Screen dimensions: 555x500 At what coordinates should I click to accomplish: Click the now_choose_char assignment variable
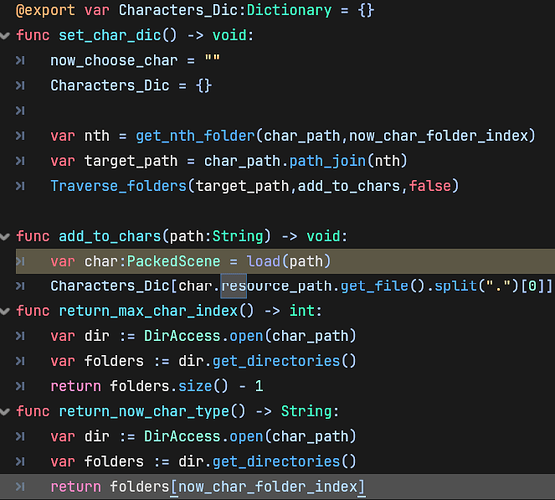(114, 61)
